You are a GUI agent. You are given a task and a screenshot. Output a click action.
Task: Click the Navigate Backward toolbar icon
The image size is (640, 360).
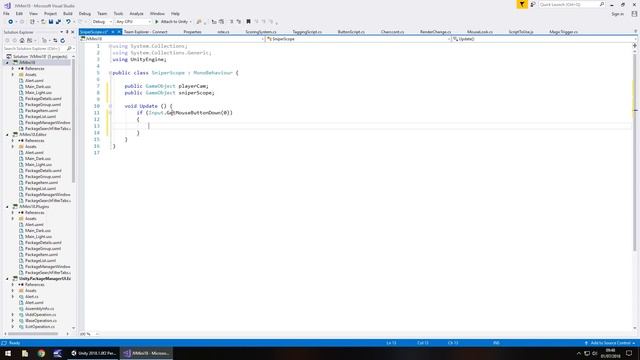pyautogui.click(x=11, y=22)
